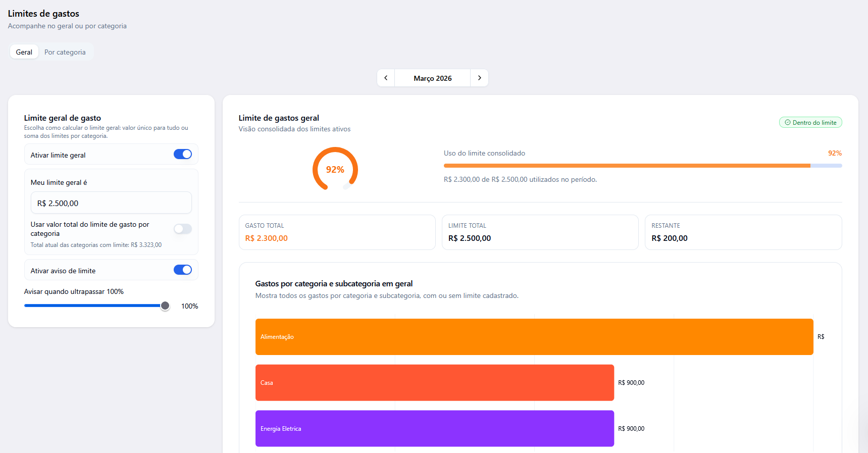
Task: Switch to the Geral tab
Action: [x=24, y=52]
